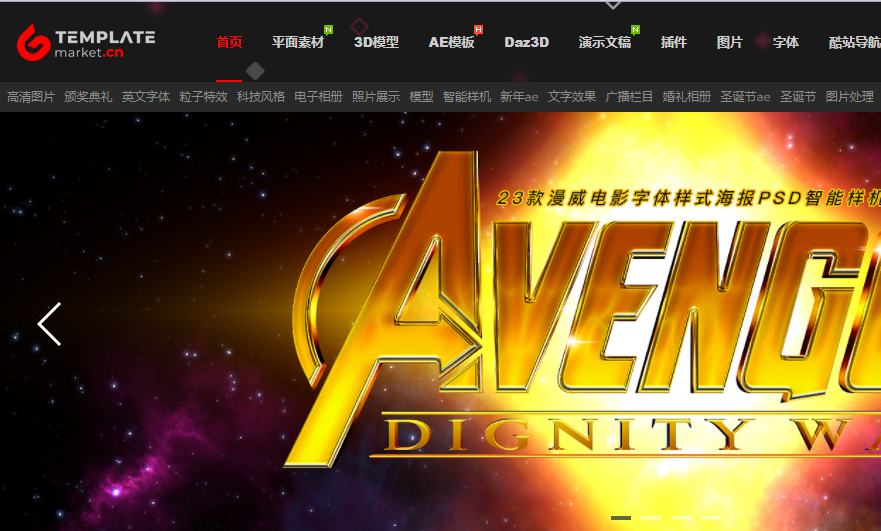Click the 照片展示 tag link
Screen dimensions: 881x531
376,97
